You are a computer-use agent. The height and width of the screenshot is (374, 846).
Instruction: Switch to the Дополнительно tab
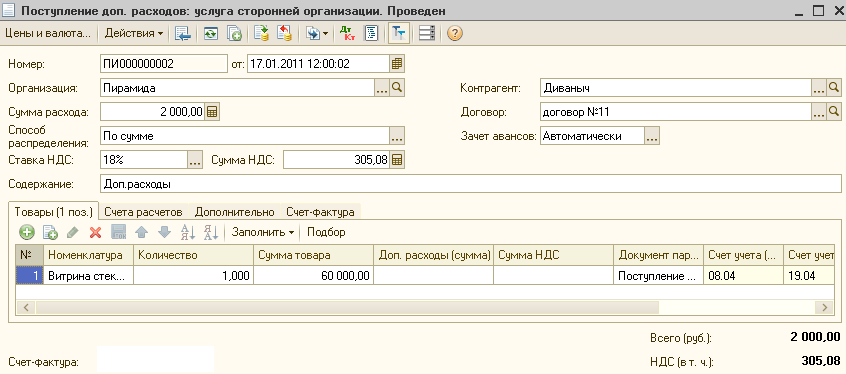(235, 212)
